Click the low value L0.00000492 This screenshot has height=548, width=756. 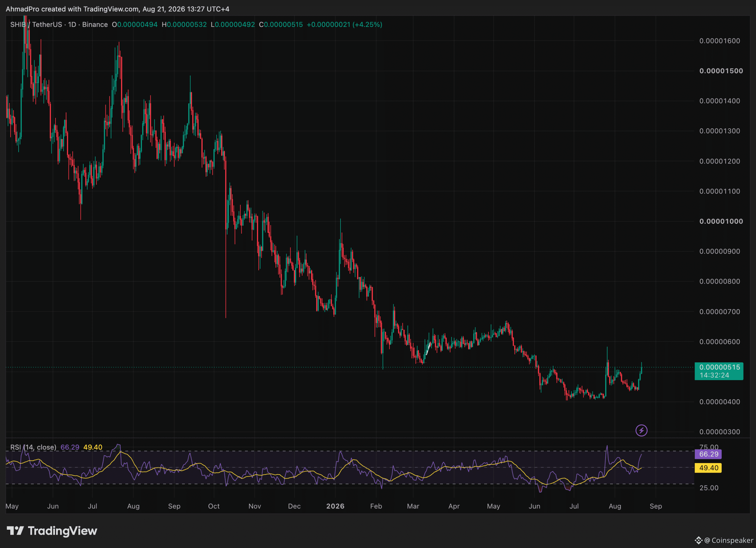tap(233, 25)
